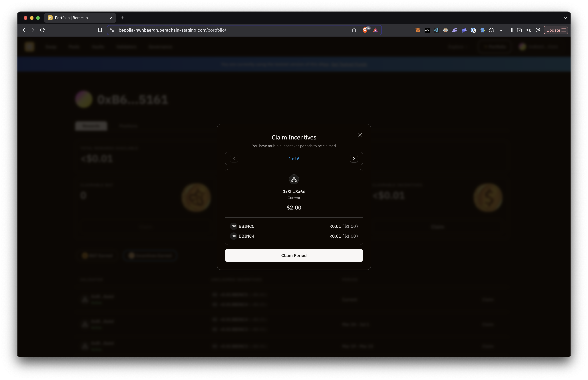Image resolution: width=588 pixels, height=380 pixels.
Task: Click the $2.00 total value
Action: (294, 208)
